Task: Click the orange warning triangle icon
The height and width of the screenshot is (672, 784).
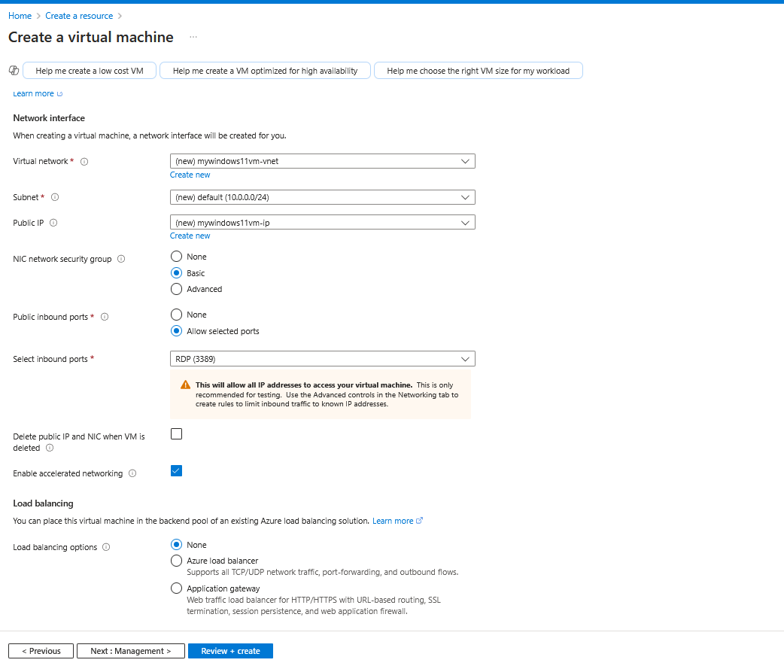Action: click(186, 385)
